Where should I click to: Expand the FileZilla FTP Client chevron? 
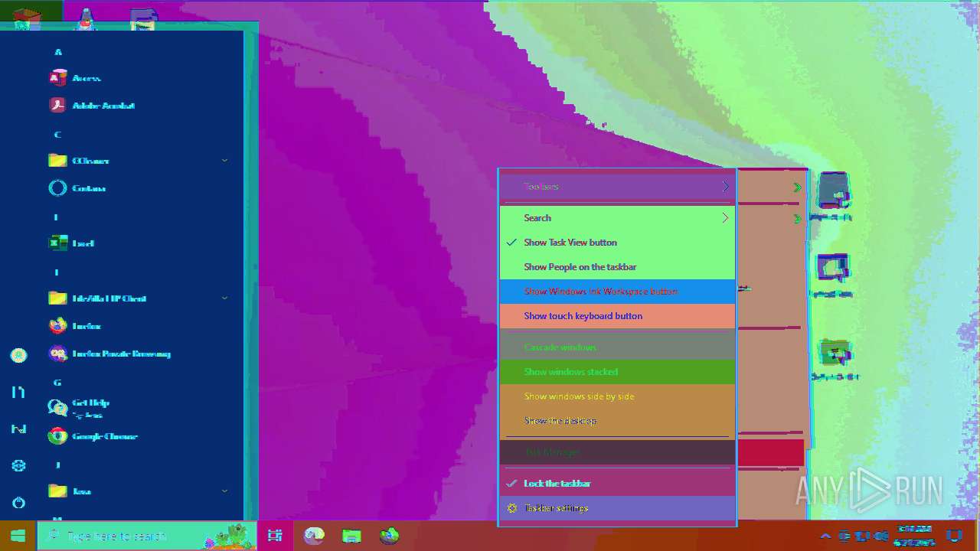click(x=224, y=298)
